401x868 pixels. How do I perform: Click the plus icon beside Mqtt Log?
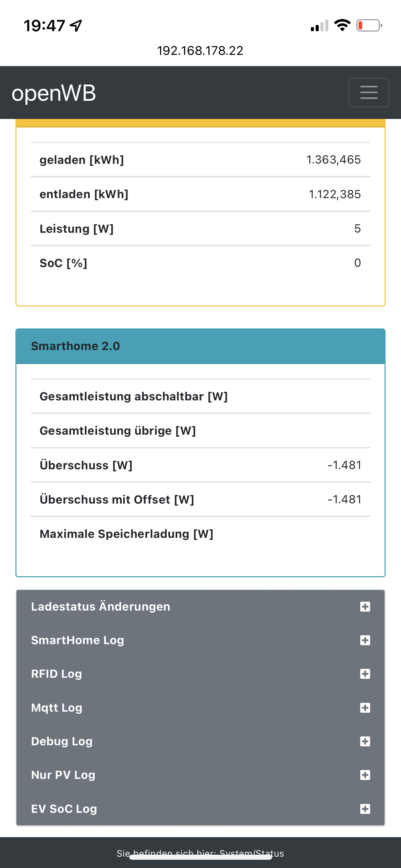point(365,708)
